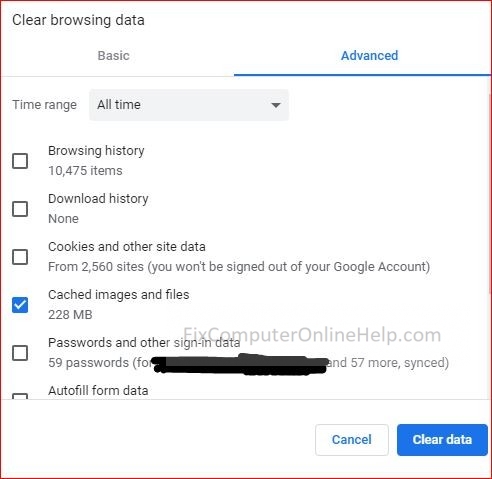Screen dimensions: 492x479
Task: Enable the Download history checkbox
Action: (20, 209)
